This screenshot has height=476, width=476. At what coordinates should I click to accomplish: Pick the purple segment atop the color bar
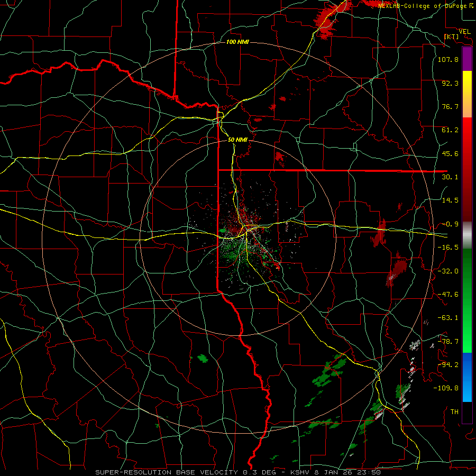point(467,59)
